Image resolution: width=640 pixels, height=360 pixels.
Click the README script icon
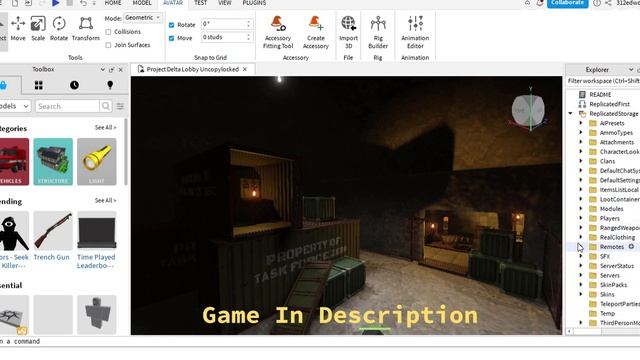coord(582,94)
